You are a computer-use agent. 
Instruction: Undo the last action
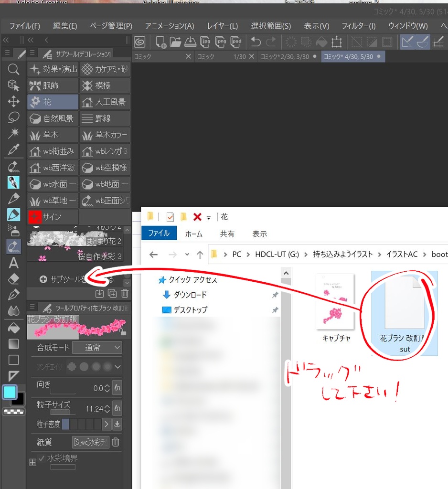click(x=256, y=42)
